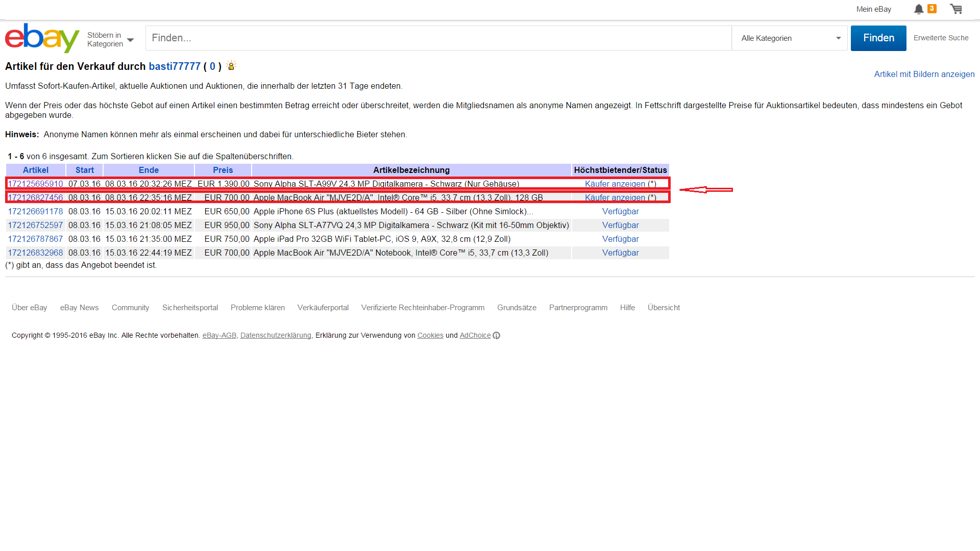Select the price EUR 1.390,00
The image size is (980, 551).
pos(224,184)
